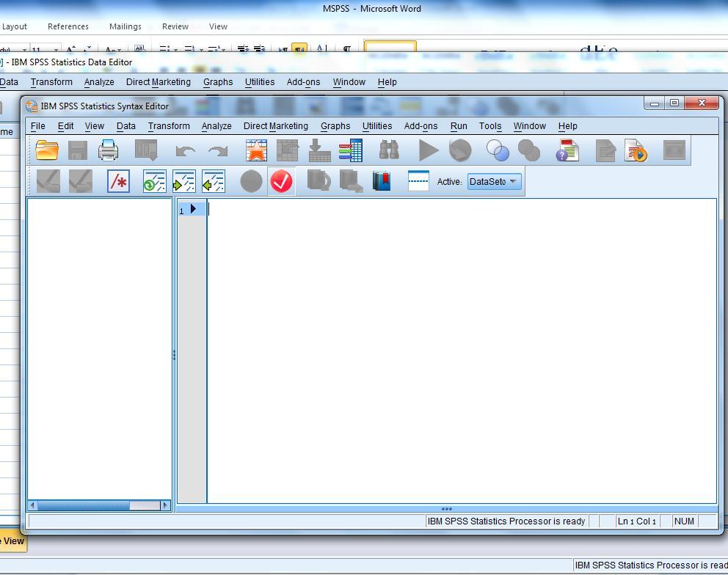This screenshot has width=728, height=575.
Task: Open Syntax Editor's Analyze menu
Action: pyautogui.click(x=216, y=125)
